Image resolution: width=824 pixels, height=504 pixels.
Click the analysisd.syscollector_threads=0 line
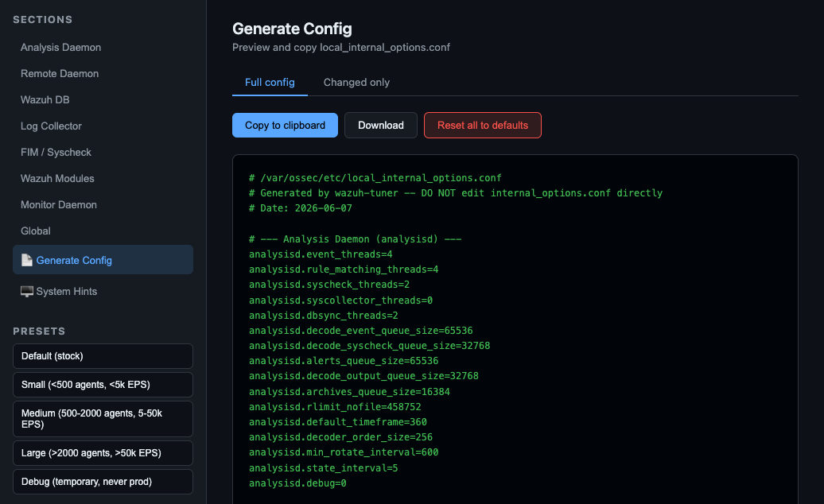point(340,300)
